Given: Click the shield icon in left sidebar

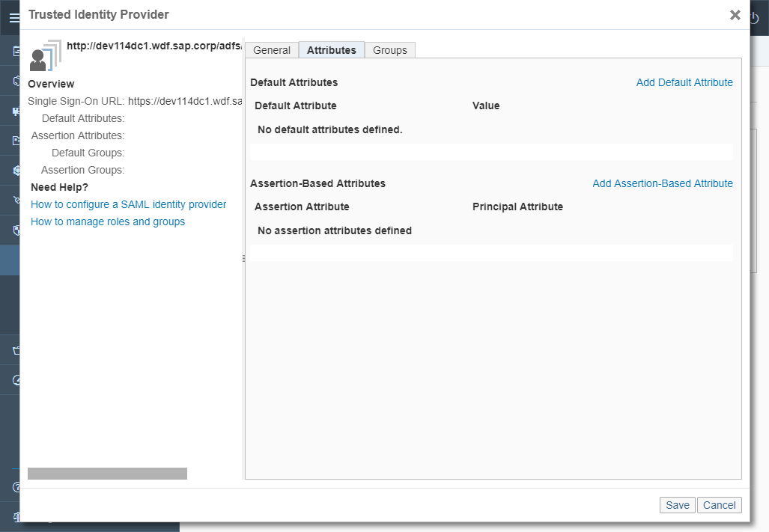Looking at the screenshot, I should [16, 230].
